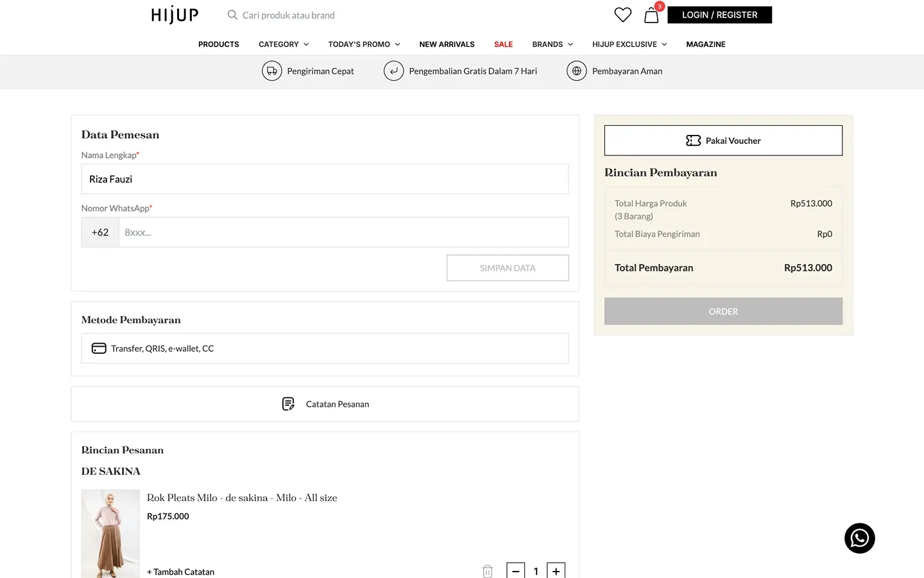Open the shopping bag cart icon

point(651,15)
